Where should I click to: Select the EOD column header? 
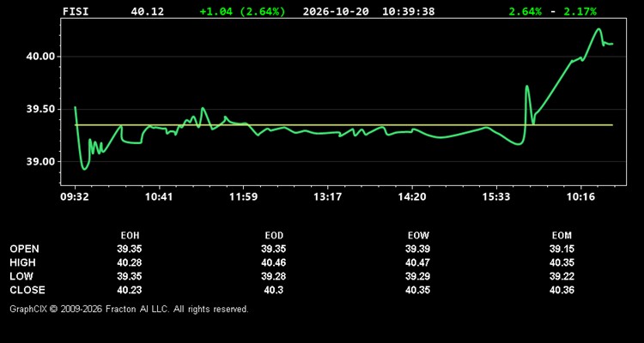274,236
